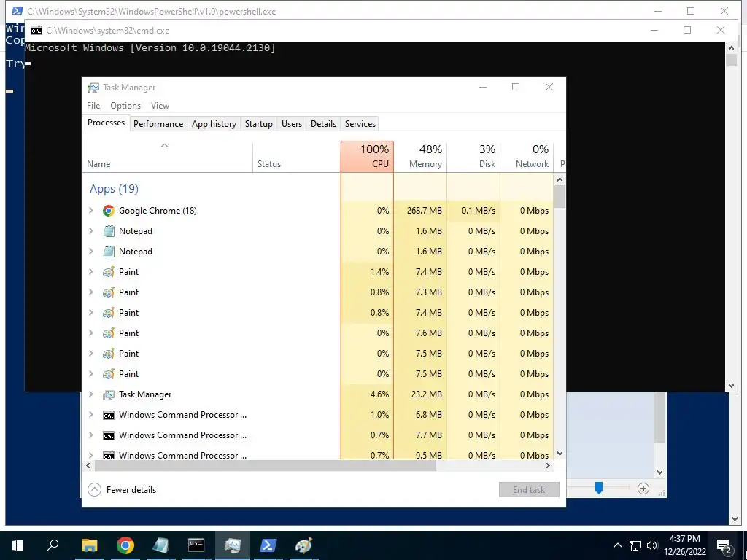Open volume control tray icon
747x560 pixels.
pos(652,545)
